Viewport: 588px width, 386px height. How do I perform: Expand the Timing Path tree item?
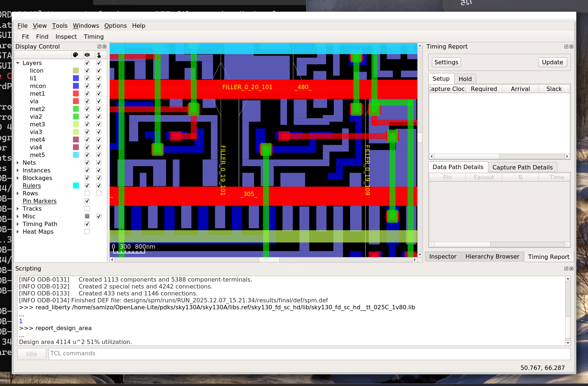click(x=18, y=224)
